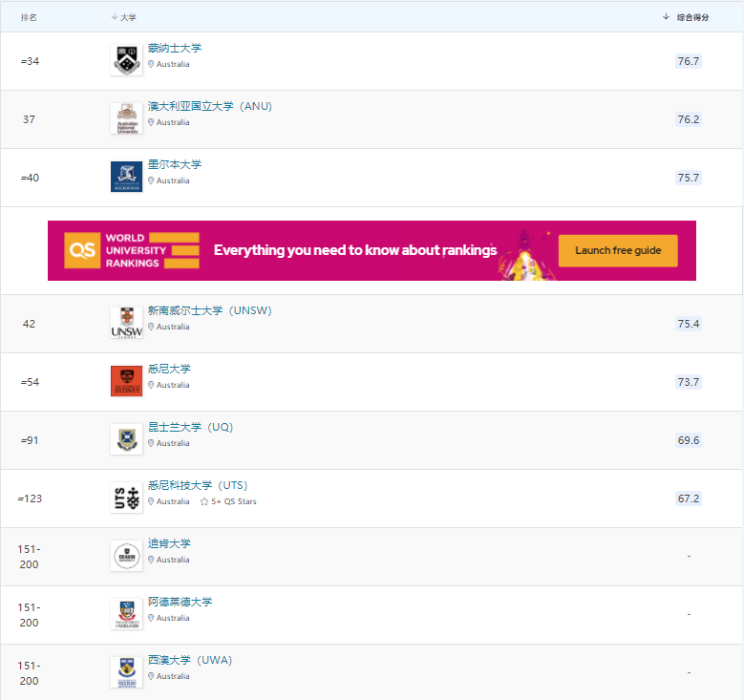Open the 悉尼科技大学 (UTS) link
The width and height of the screenshot is (744, 700).
click(198, 485)
